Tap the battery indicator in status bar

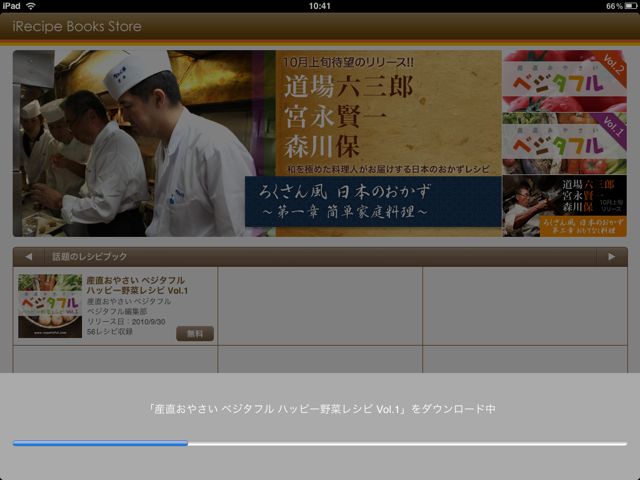point(630,6)
